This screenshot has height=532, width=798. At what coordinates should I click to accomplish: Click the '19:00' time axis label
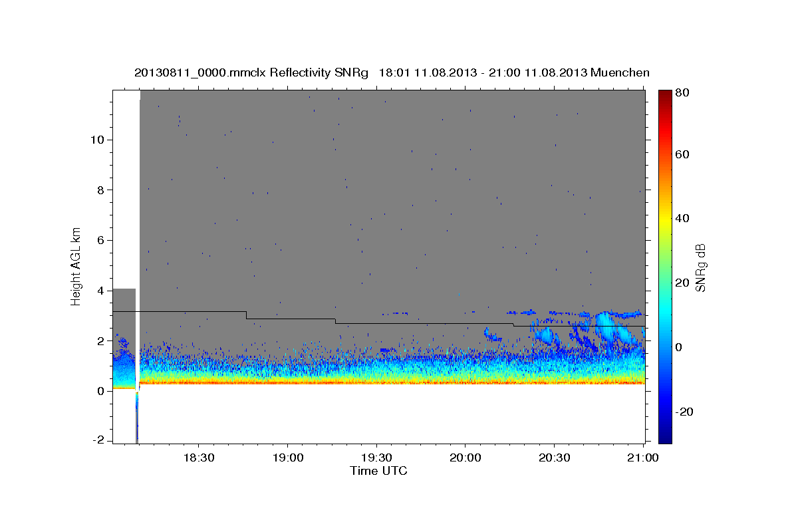(x=288, y=458)
